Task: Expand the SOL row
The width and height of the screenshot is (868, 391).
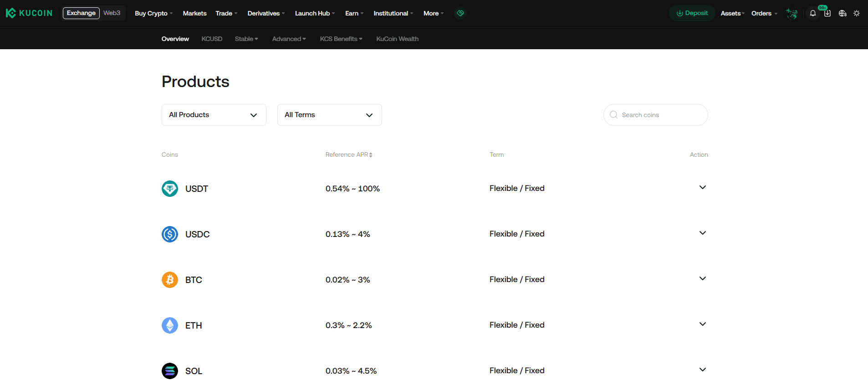Action: pos(703,370)
